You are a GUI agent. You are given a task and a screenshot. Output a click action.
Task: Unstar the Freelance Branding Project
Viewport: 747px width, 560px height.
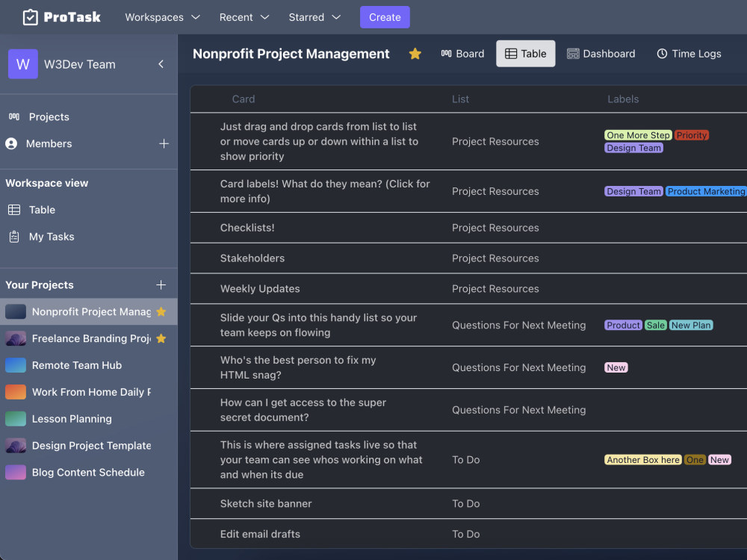[161, 338]
